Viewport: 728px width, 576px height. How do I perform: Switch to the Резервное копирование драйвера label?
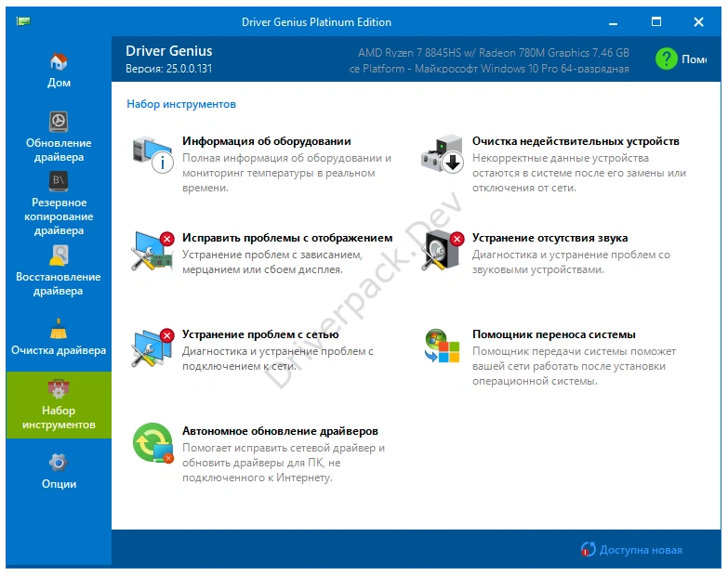coord(59,216)
